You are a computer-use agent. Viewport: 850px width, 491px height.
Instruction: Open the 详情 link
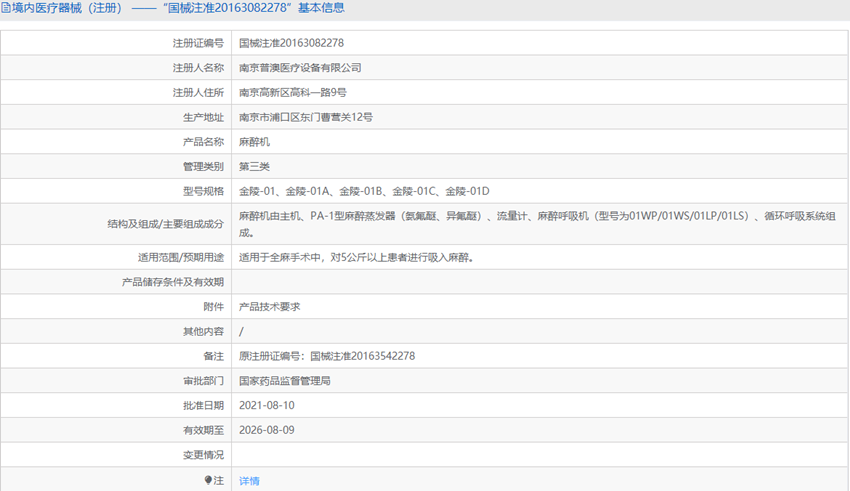[x=249, y=481]
